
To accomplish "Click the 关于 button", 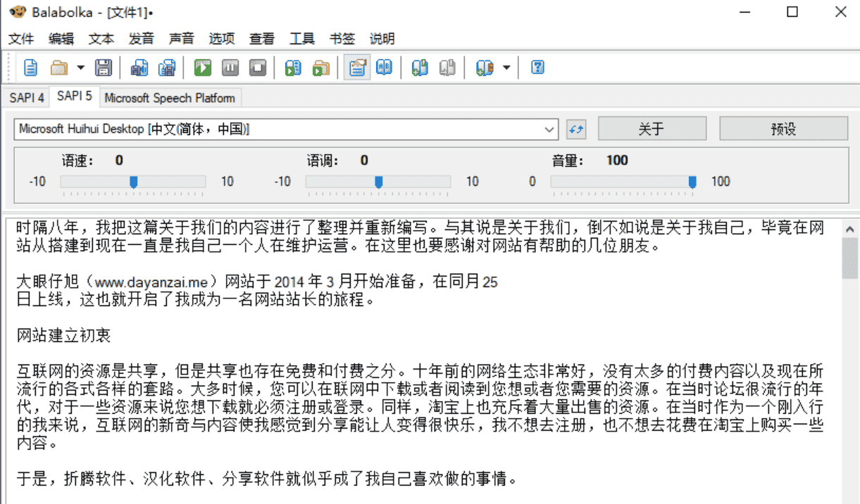I will (652, 129).
